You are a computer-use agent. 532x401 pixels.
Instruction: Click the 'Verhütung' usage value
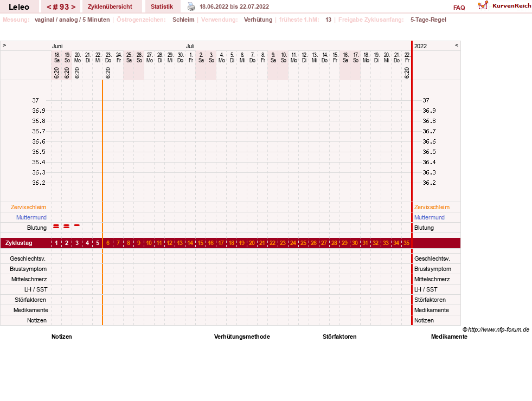258,20
